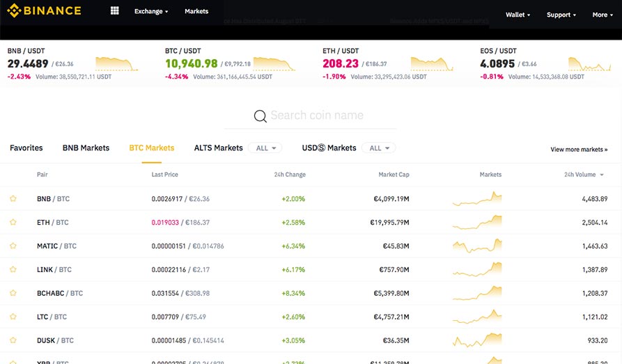Click the search magnifier icon
Screen dimensions: 622x364
(261, 116)
